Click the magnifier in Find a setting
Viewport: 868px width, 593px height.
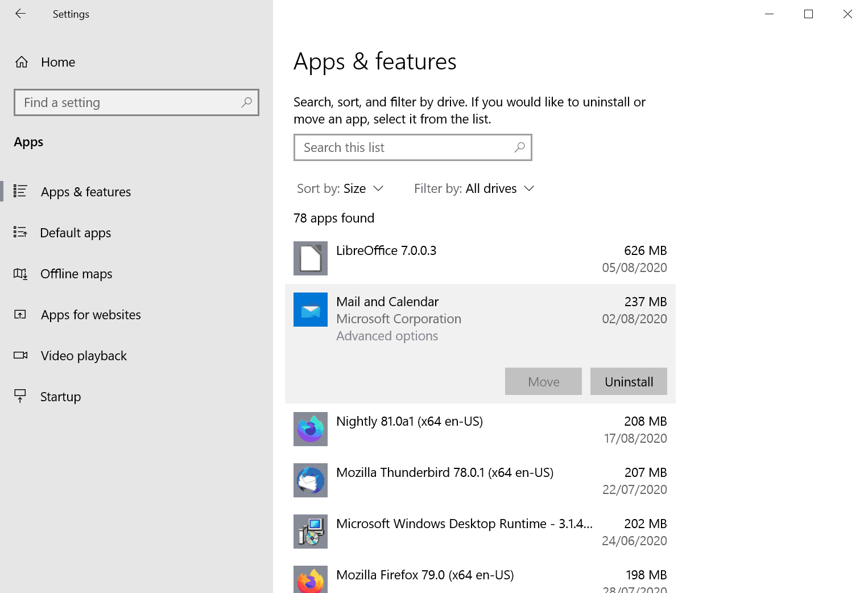pyautogui.click(x=246, y=102)
